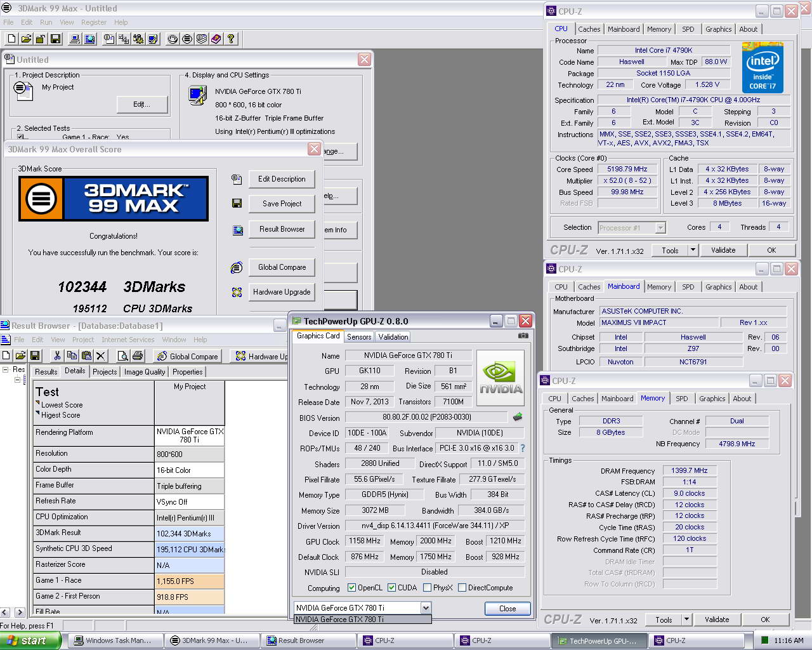Viewport: 812px width, 650px height.
Task: Click Intel inside Core i7 logo in CPU-Z
Action: (x=763, y=68)
